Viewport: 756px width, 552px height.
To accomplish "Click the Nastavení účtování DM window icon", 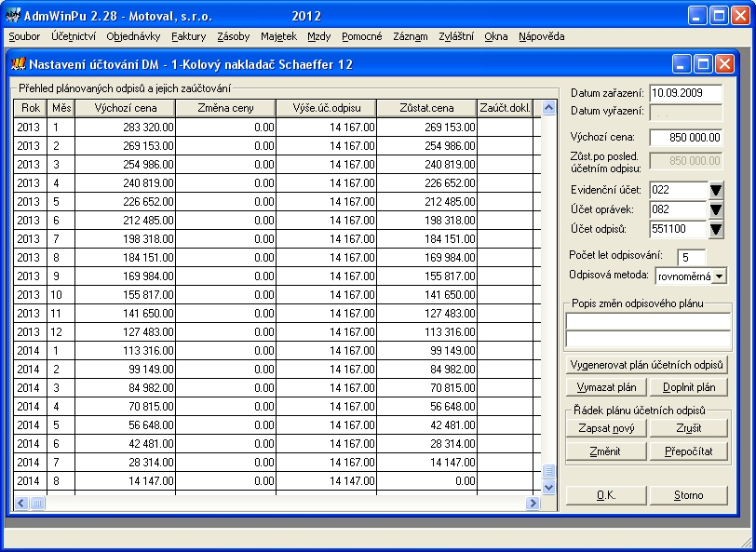I will 18,64.
